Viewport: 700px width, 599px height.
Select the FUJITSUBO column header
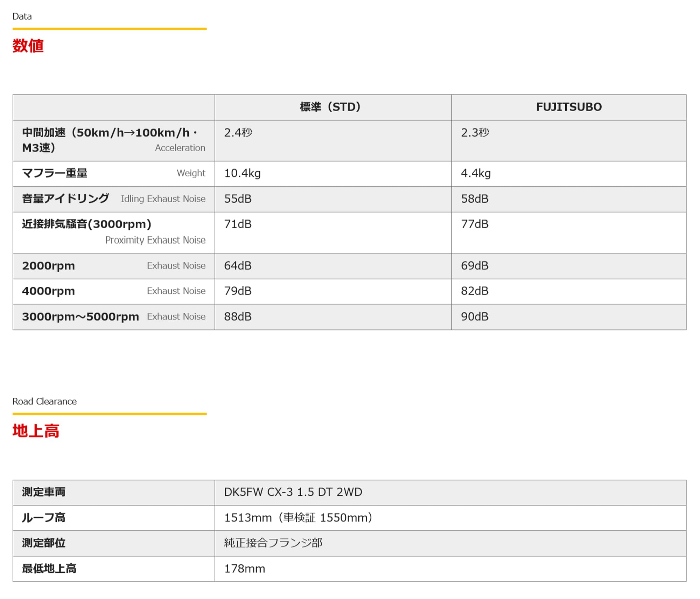click(569, 107)
